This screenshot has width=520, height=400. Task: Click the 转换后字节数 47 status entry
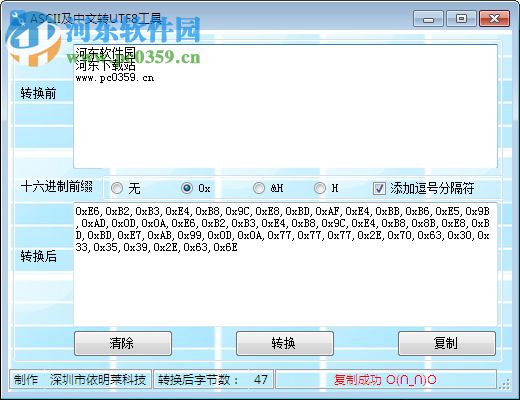pyautogui.click(x=213, y=379)
